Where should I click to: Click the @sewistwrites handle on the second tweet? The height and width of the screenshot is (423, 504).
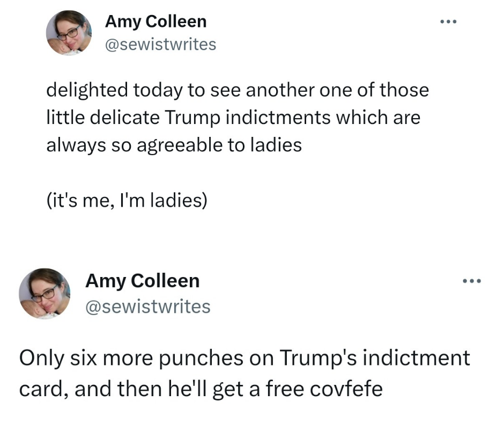click(148, 307)
